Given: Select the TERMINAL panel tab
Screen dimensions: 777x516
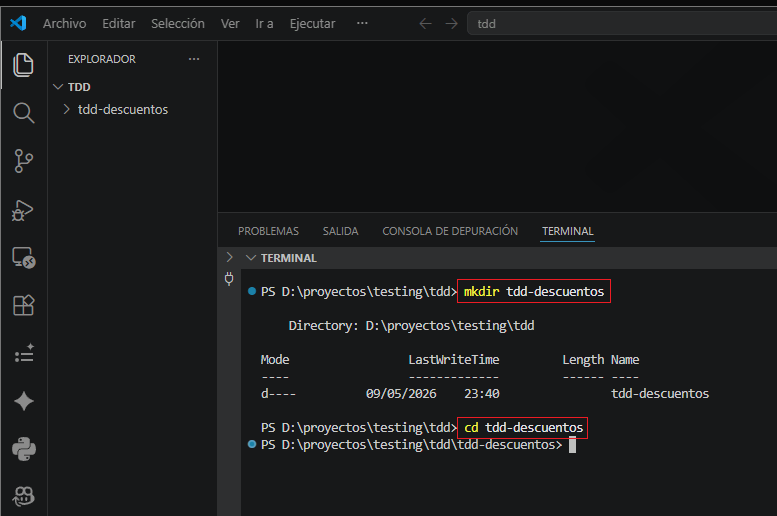Looking at the screenshot, I should tap(567, 231).
